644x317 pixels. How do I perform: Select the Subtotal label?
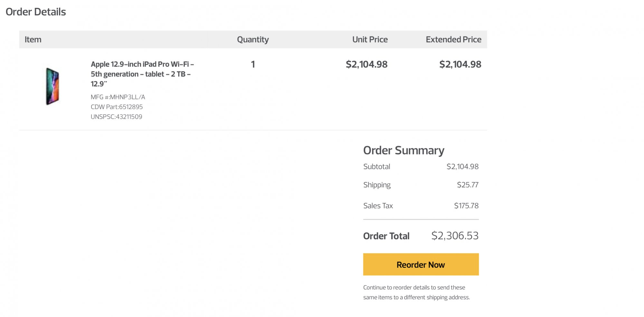[376, 167]
